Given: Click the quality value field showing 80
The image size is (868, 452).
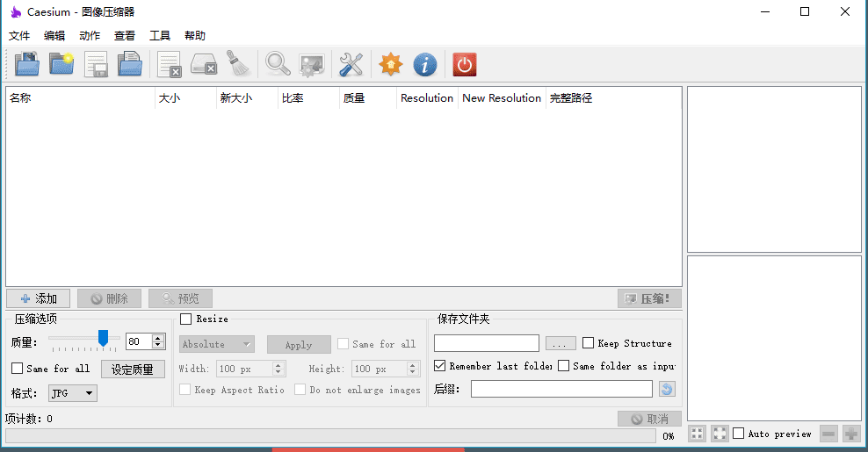Looking at the screenshot, I should point(139,341).
